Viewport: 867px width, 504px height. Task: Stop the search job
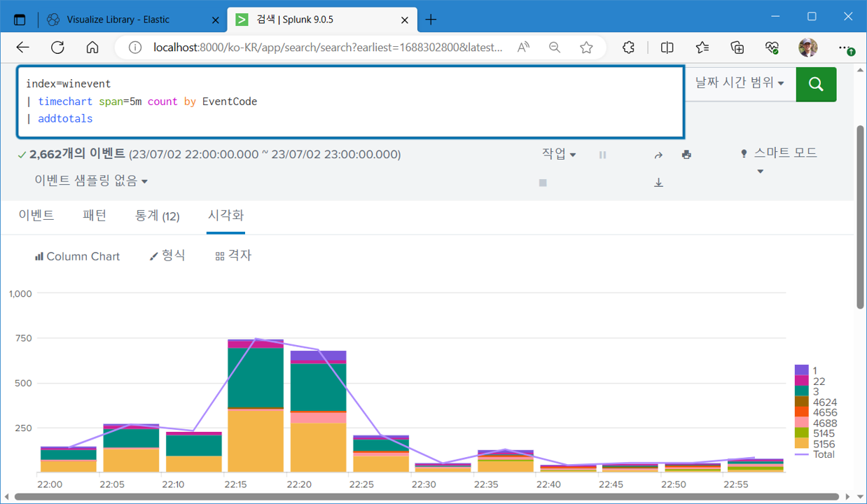pos(543,183)
